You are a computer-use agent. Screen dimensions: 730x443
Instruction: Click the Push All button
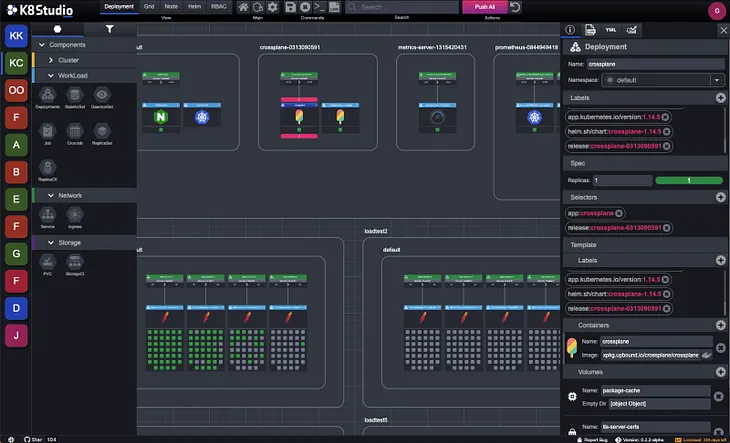pyautogui.click(x=485, y=7)
